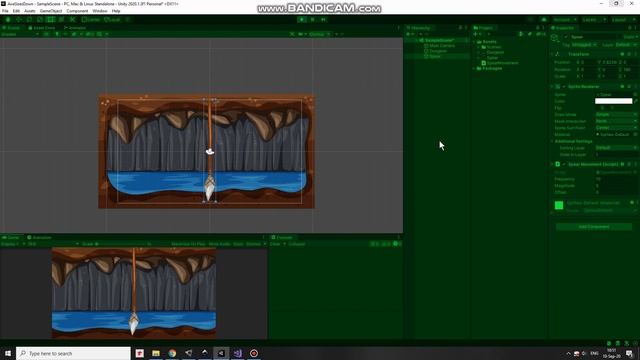Pick color with eyedropper icon
This screenshot has height=360, width=640.
[x=636, y=101]
